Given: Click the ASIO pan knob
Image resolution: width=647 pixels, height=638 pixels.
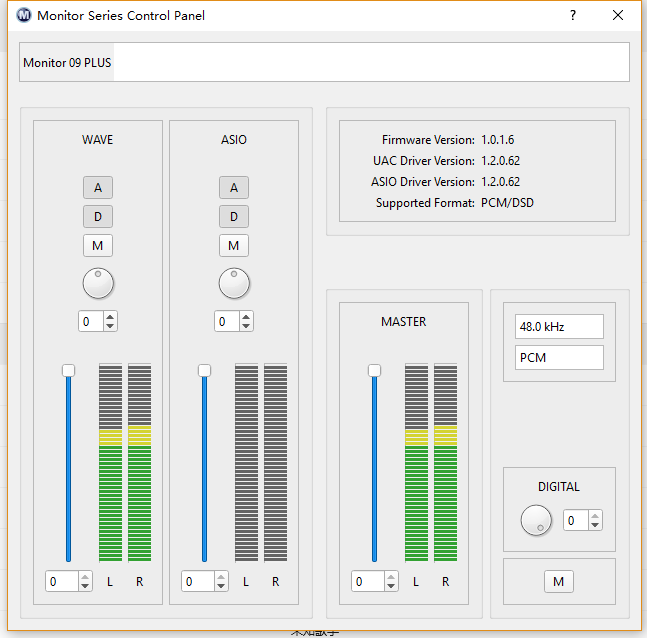Looking at the screenshot, I should [234, 283].
